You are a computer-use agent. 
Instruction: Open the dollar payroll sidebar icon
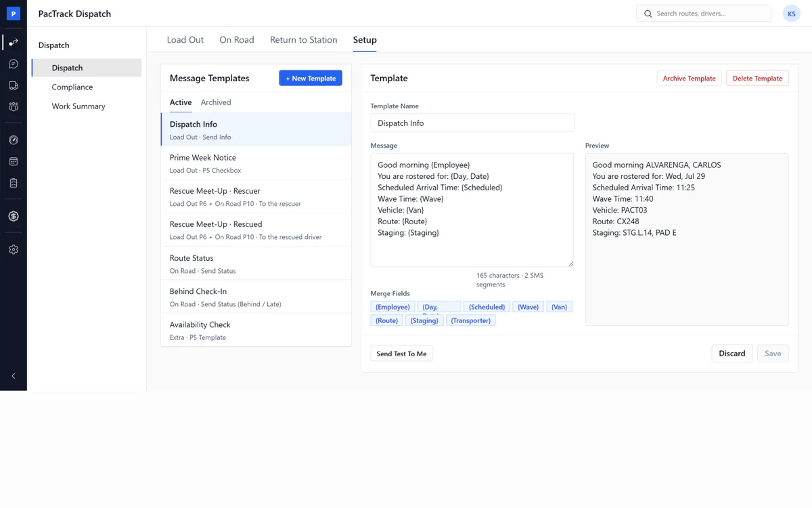pyautogui.click(x=14, y=216)
